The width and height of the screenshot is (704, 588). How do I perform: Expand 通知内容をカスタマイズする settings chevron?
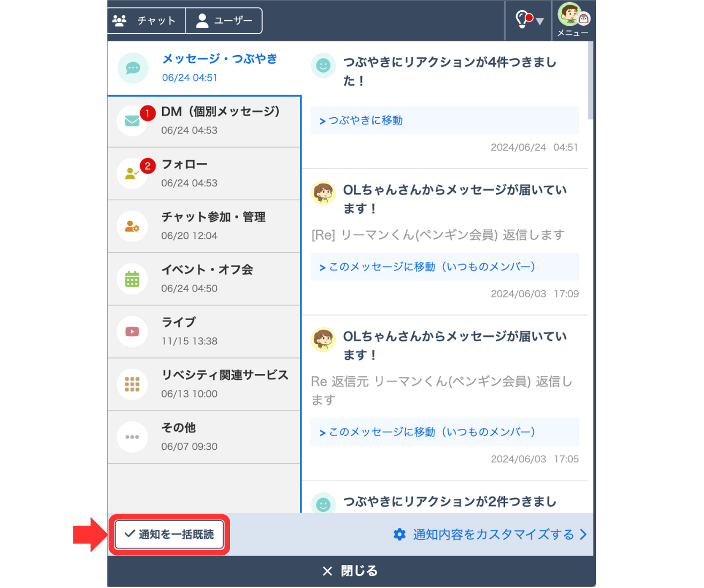point(583,534)
